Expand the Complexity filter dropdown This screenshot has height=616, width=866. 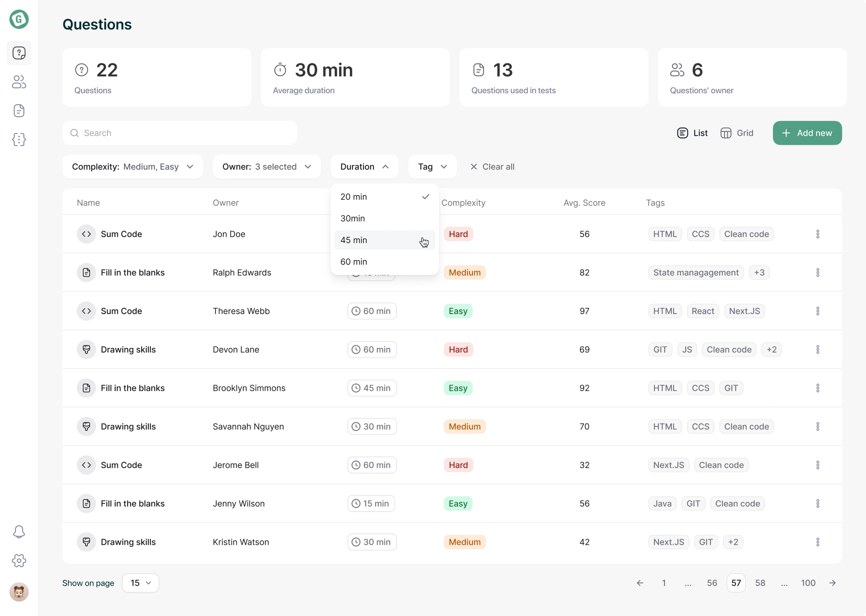coord(133,167)
